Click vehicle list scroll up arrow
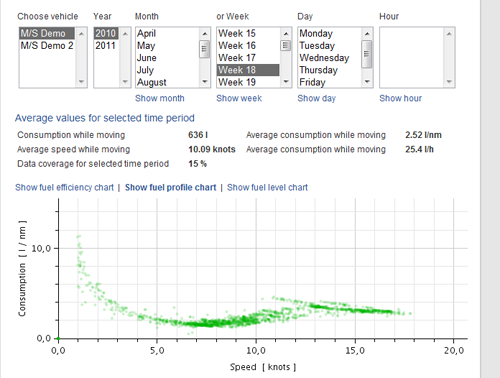 [81, 34]
